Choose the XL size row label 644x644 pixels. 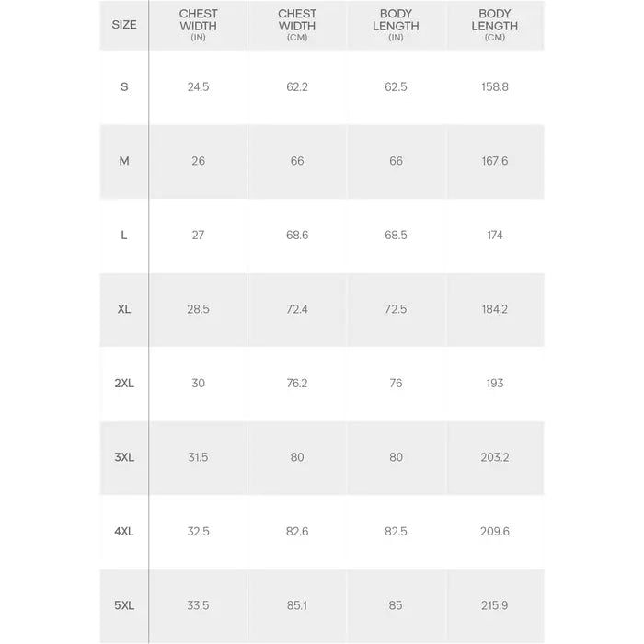(124, 309)
